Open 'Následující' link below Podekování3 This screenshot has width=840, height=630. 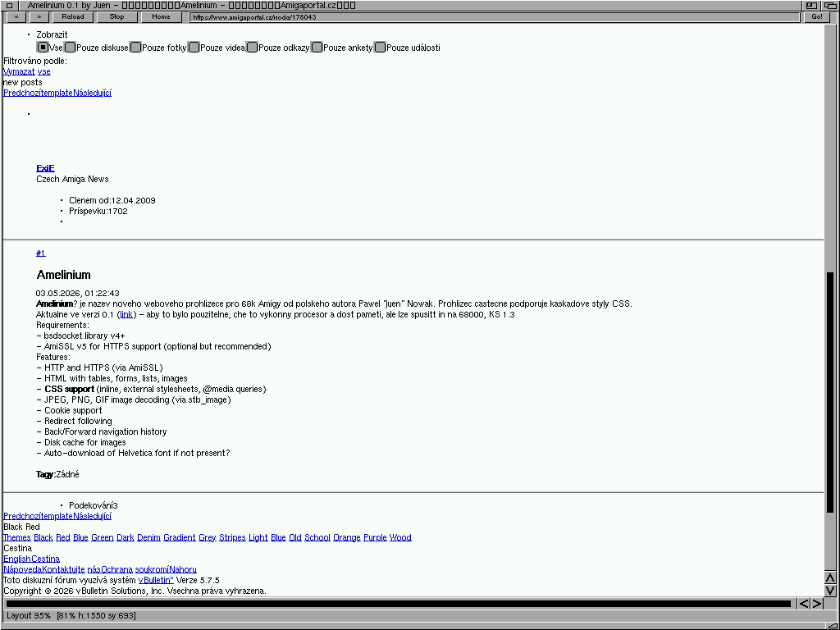pyautogui.click(x=92, y=516)
